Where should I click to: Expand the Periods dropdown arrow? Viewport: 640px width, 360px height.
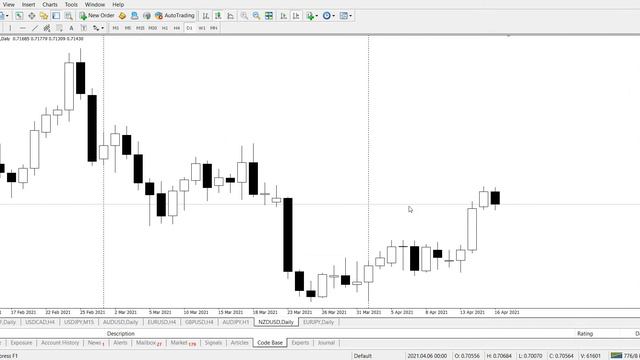333,16
